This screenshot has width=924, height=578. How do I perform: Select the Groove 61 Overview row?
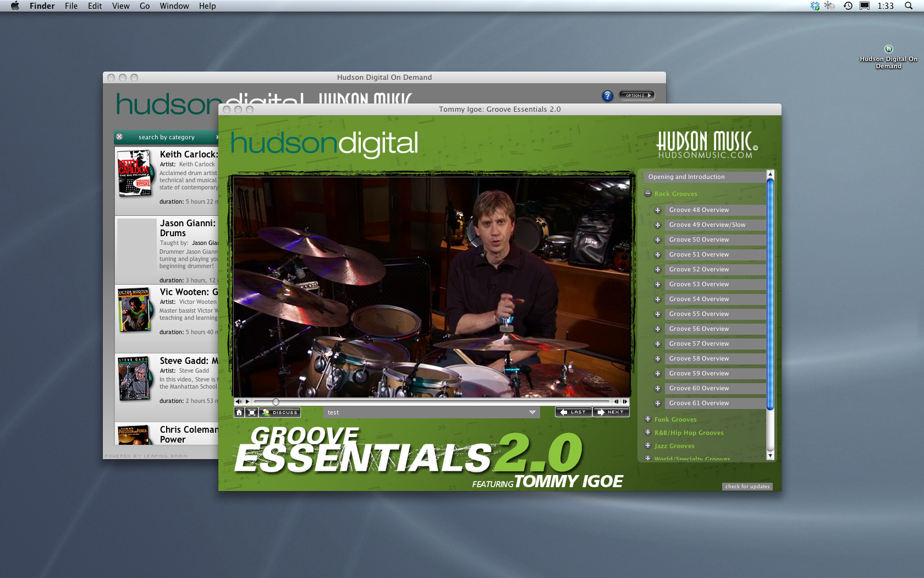tap(715, 403)
